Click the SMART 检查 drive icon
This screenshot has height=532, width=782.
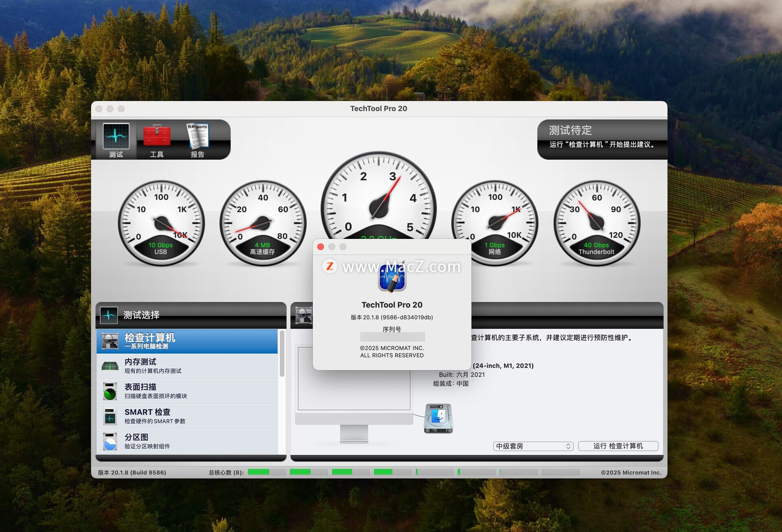(x=110, y=416)
